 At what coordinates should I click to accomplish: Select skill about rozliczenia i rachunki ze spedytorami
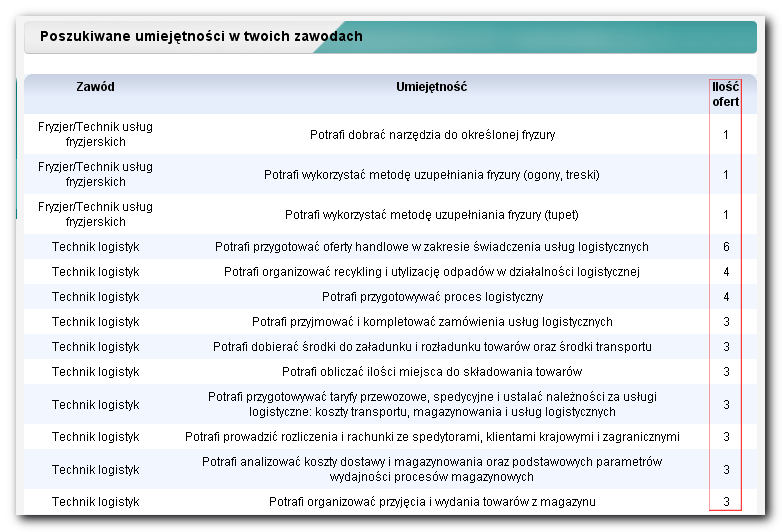pos(432,437)
